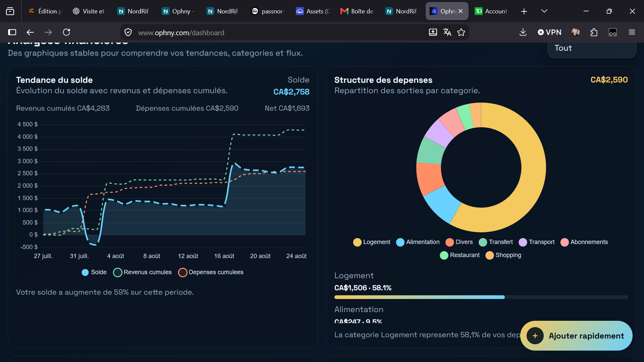This screenshot has height=362, width=644.
Task: Switch to the Boîte de Gmail tab
Action: 358,11
